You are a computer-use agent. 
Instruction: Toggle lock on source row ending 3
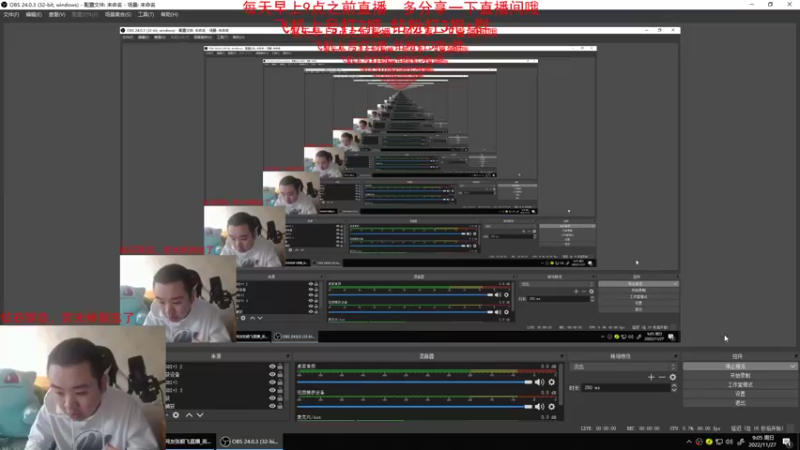point(280,390)
